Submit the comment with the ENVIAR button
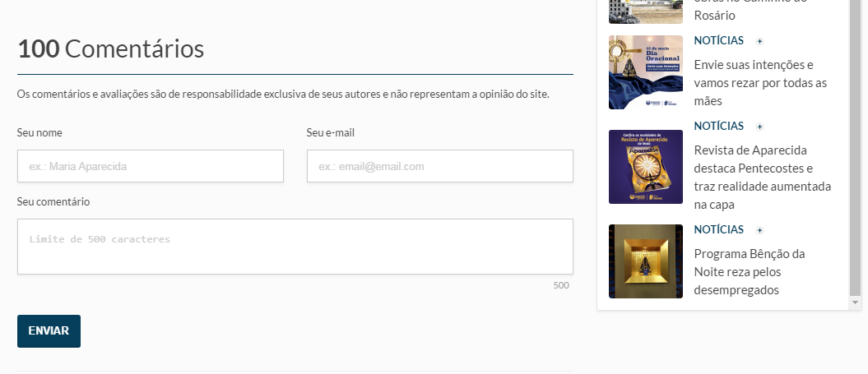This screenshot has width=868, height=374. click(49, 331)
